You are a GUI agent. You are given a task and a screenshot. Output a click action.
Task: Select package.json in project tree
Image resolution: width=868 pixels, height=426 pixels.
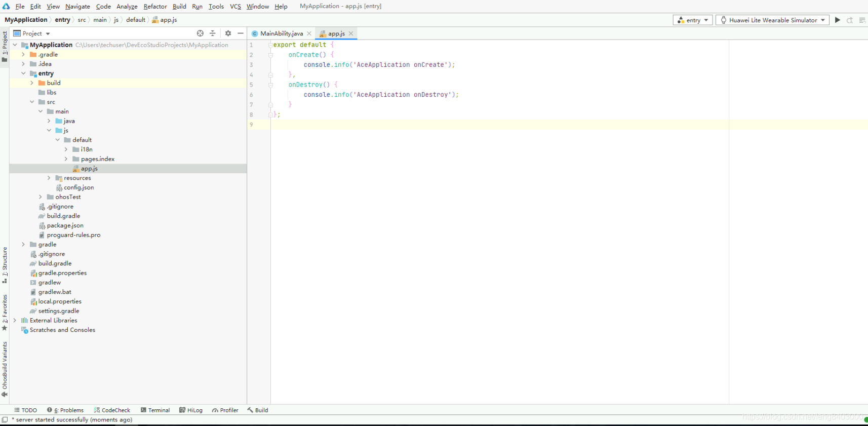click(65, 225)
